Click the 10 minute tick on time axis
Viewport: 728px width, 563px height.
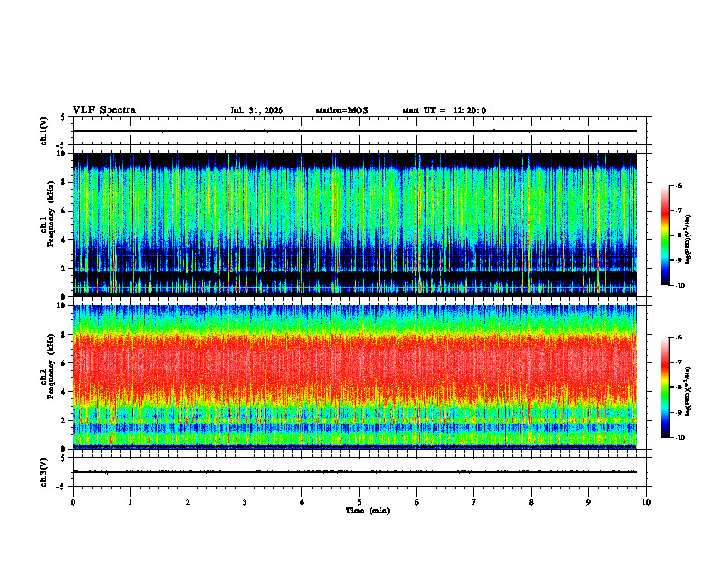(646, 502)
